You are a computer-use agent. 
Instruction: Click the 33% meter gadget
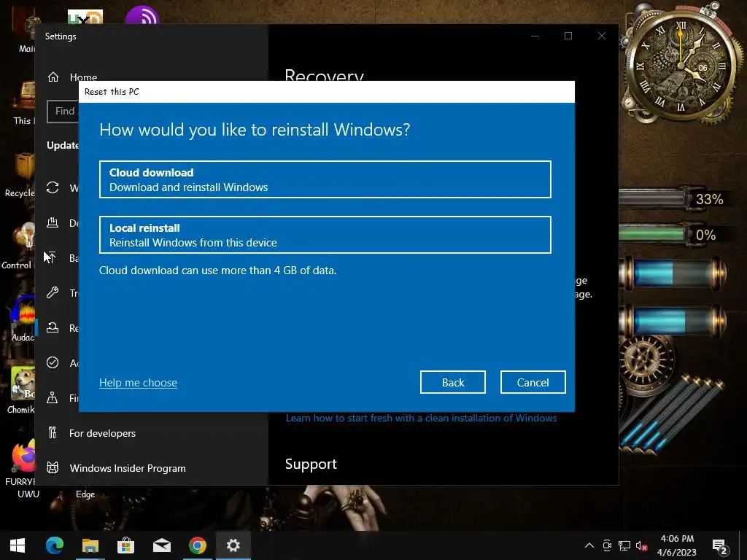click(673, 199)
